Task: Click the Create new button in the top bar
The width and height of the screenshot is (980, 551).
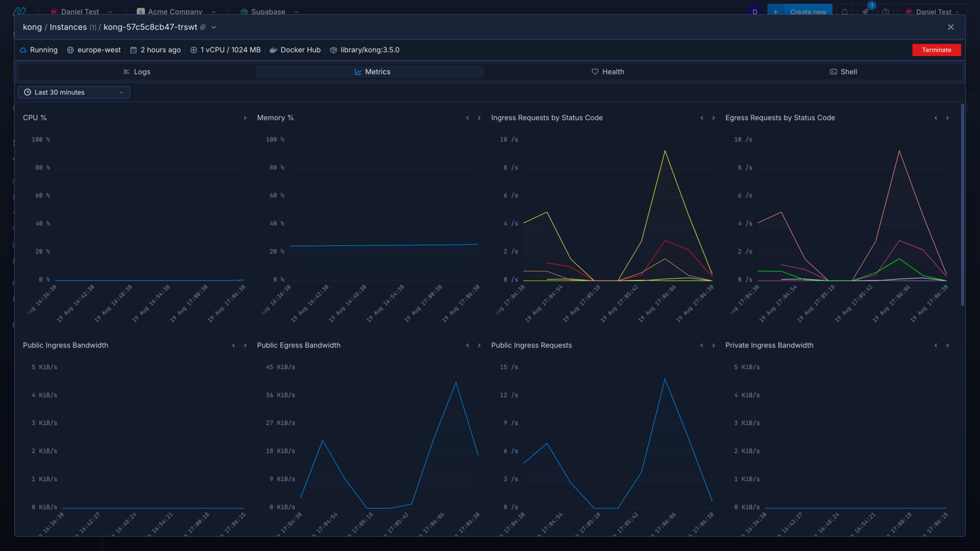Action: [808, 11]
